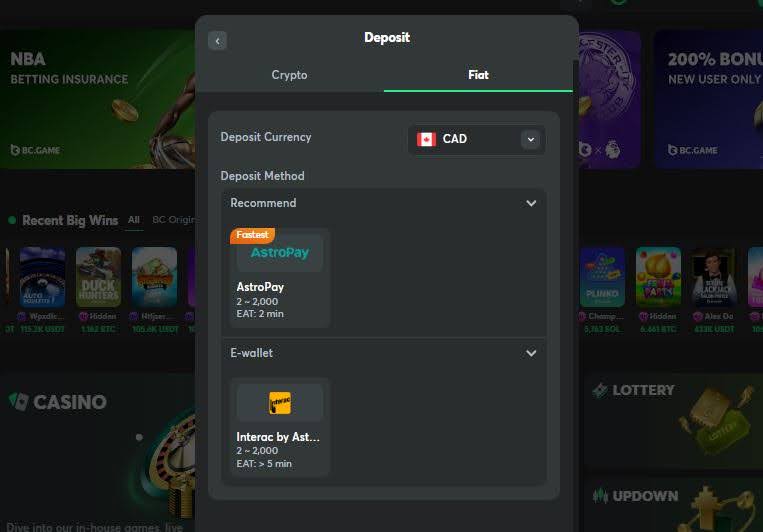Click the Casino cards icon
The height and width of the screenshot is (532, 763).
(x=19, y=402)
